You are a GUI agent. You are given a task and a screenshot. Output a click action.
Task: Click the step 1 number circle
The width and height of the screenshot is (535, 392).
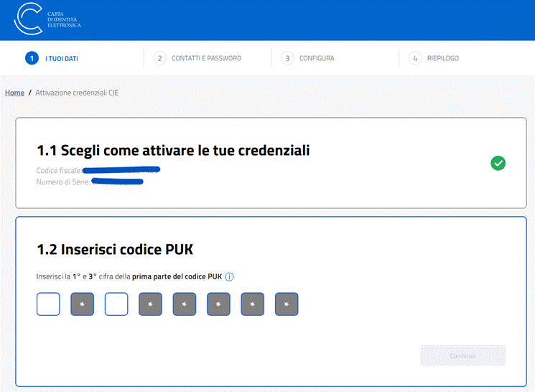click(x=32, y=58)
